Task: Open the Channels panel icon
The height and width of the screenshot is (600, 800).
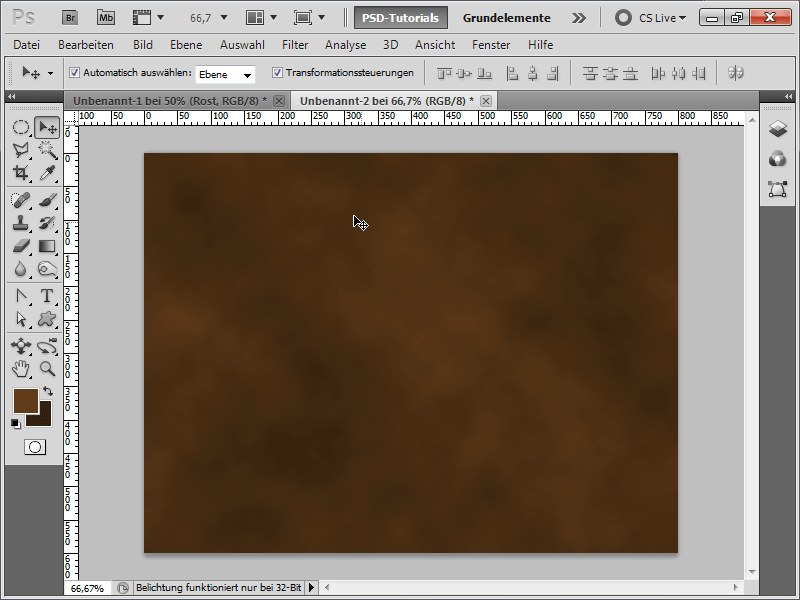Action: pyautogui.click(x=778, y=159)
